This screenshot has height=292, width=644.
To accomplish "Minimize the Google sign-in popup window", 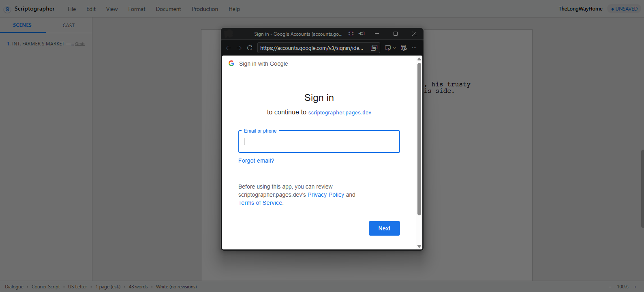I will (x=377, y=34).
